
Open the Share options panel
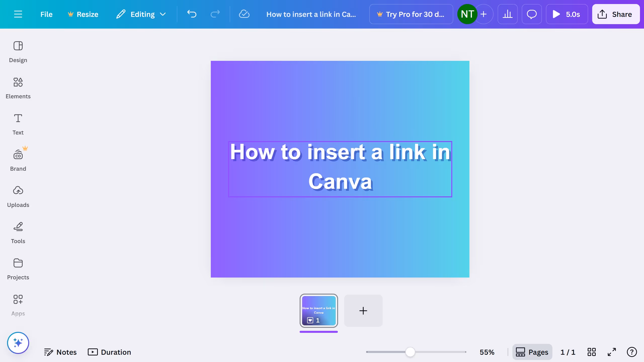[616, 14]
